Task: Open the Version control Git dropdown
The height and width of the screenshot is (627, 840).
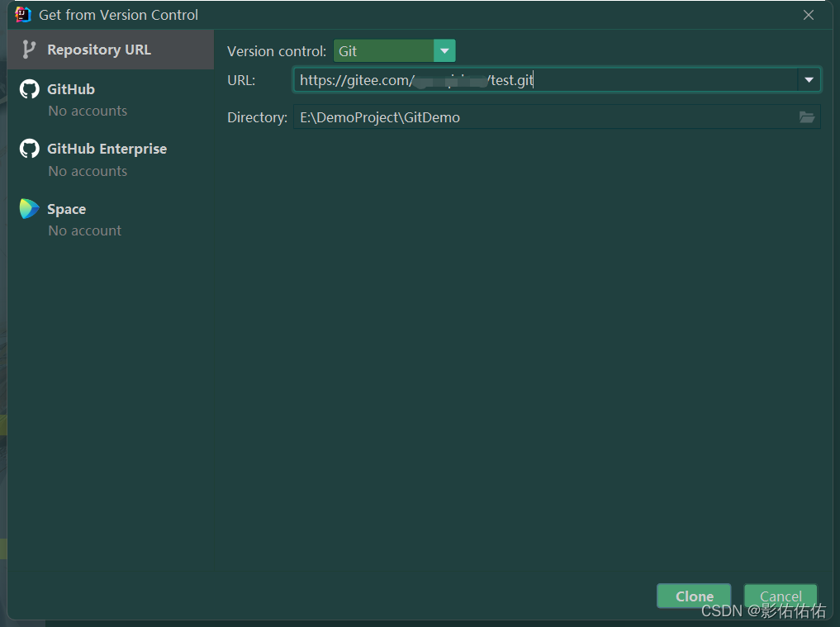Action: (394, 51)
